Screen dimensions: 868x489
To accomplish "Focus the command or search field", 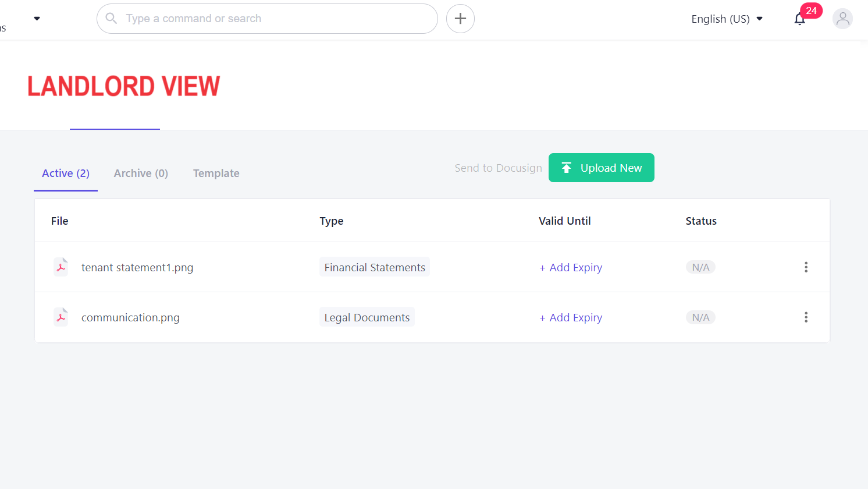I will (x=267, y=19).
